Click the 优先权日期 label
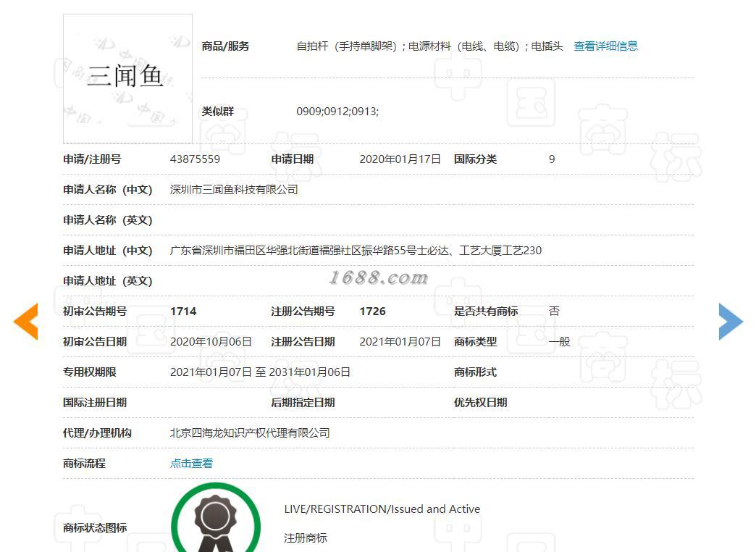The height and width of the screenshot is (552, 756). 481,403
